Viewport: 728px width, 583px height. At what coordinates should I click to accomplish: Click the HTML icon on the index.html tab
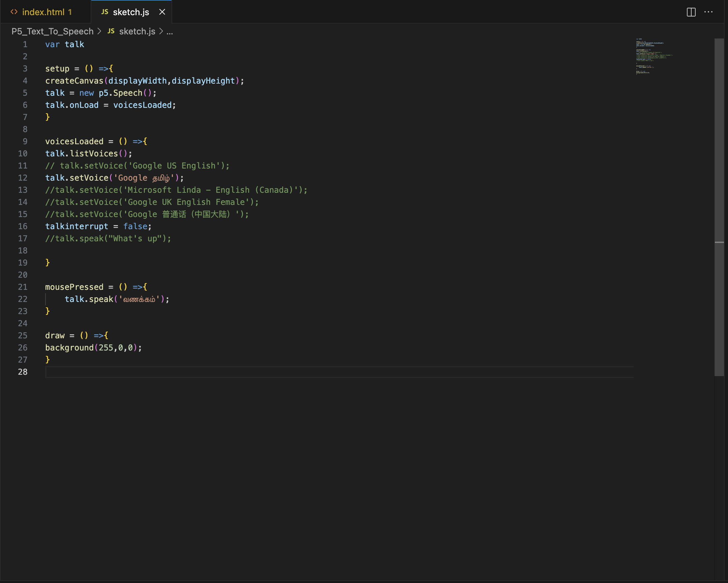click(14, 11)
